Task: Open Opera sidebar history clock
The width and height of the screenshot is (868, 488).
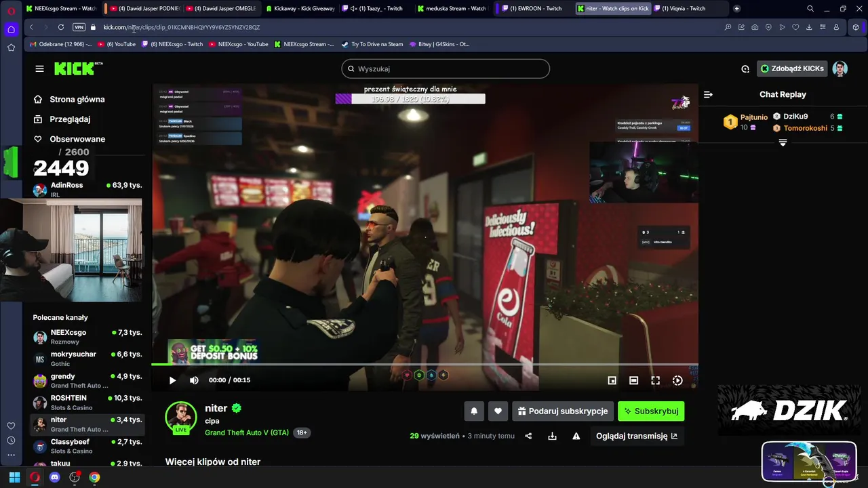Action: click(11, 440)
